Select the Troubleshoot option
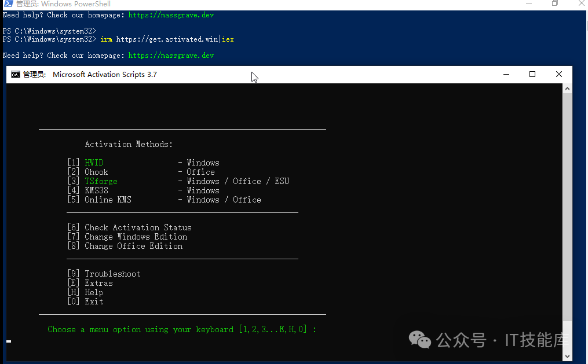Viewport: 588px width, 364px height. (112, 274)
